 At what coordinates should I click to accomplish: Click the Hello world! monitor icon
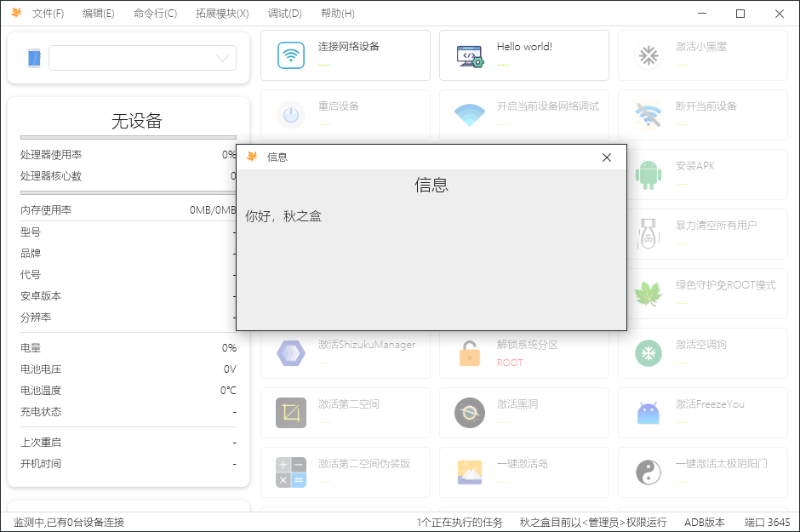pos(470,55)
